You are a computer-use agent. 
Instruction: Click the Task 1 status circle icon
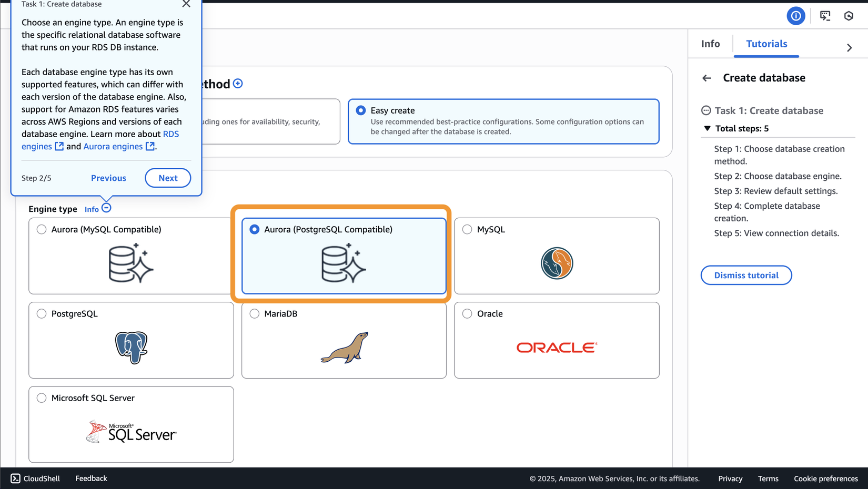click(x=706, y=110)
